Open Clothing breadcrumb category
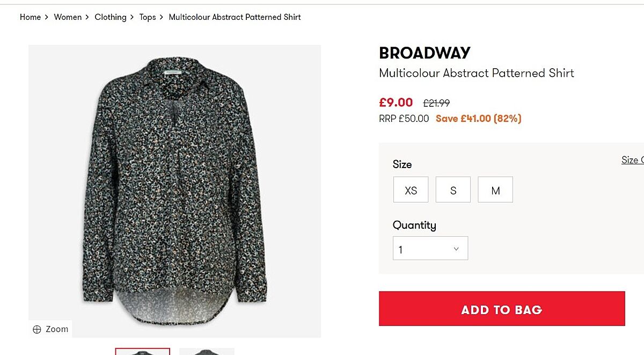Viewport: 644px width, 355px height. tap(110, 17)
